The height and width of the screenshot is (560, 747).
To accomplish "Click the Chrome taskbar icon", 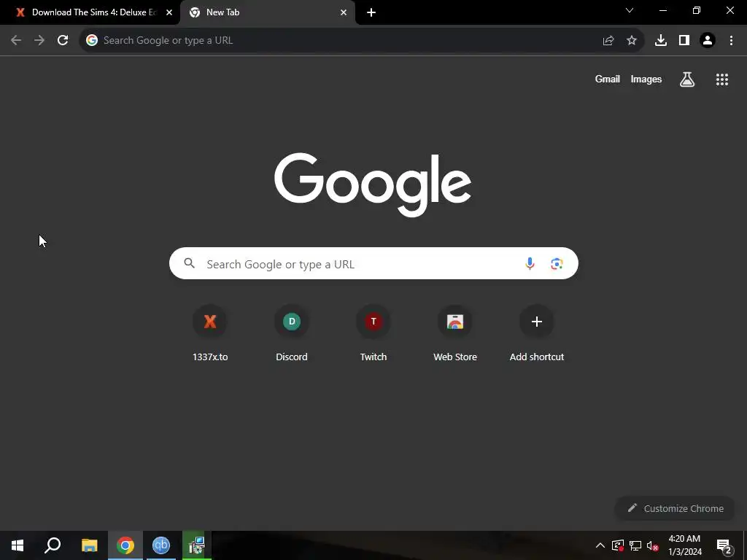I will point(125,545).
